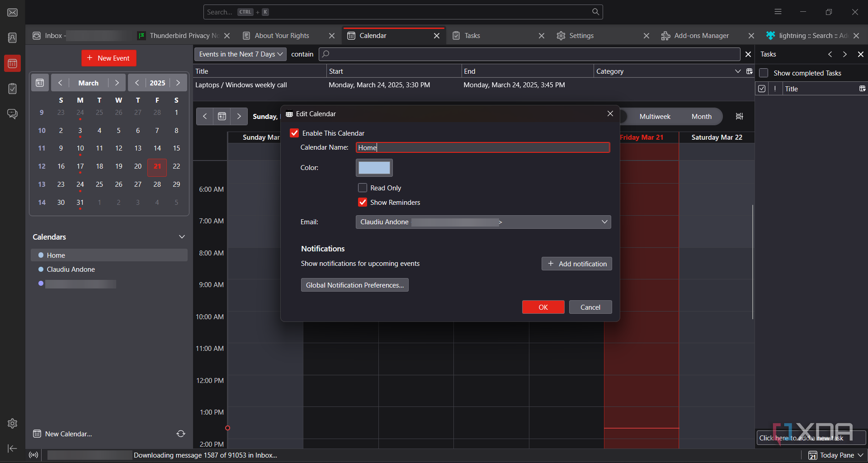Screen dimensions: 868x463
Task: Check Show completed Tasks
Action: click(764, 73)
